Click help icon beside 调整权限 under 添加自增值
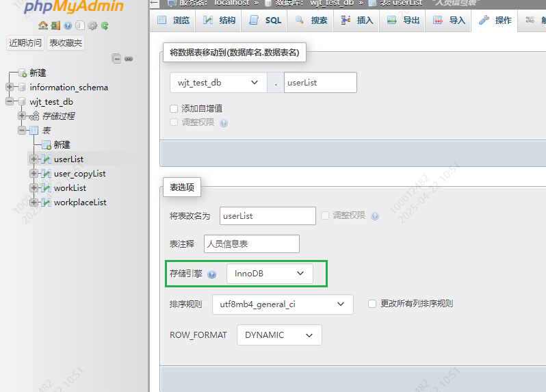Viewport: 546px width, 392px height. pyautogui.click(x=224, y=123)
